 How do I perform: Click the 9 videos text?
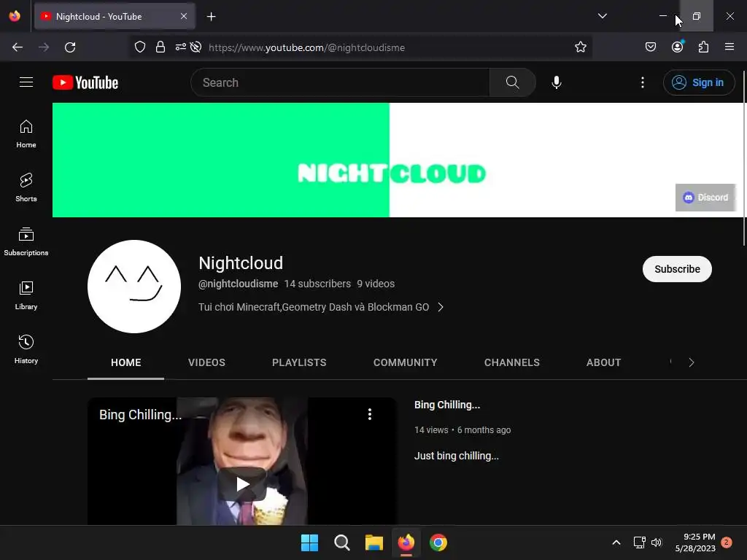click(376, 284)
